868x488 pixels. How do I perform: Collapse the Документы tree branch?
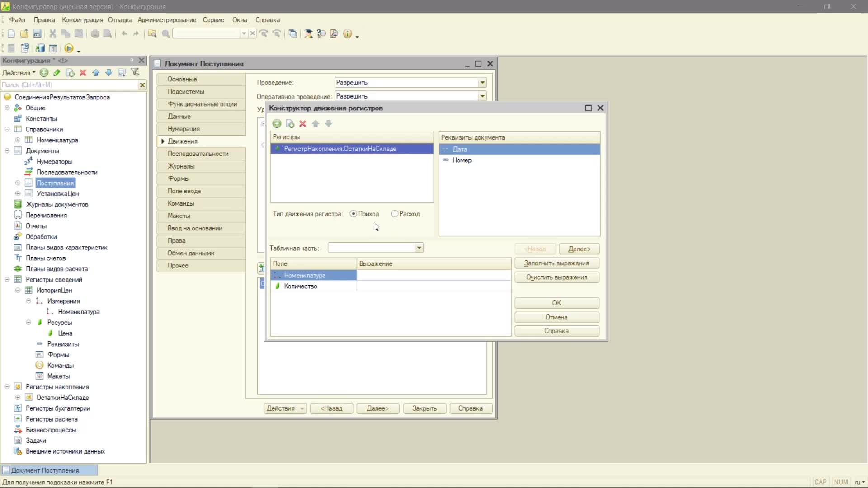[x=7, y=151]
